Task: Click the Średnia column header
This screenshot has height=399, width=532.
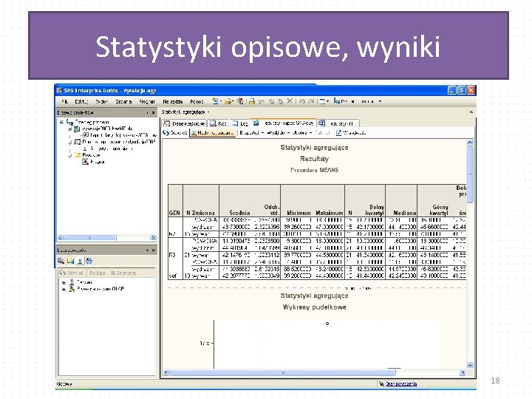Action: (239, 213)
